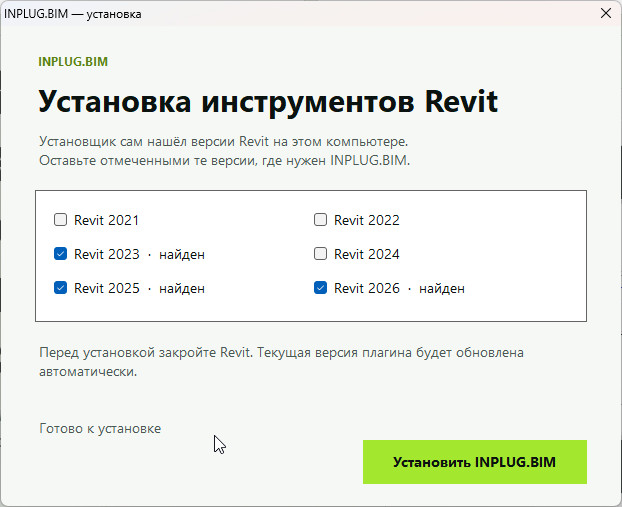
Task: Click the 'Revit 2023' label text
Action: click(x=107, y=254)
